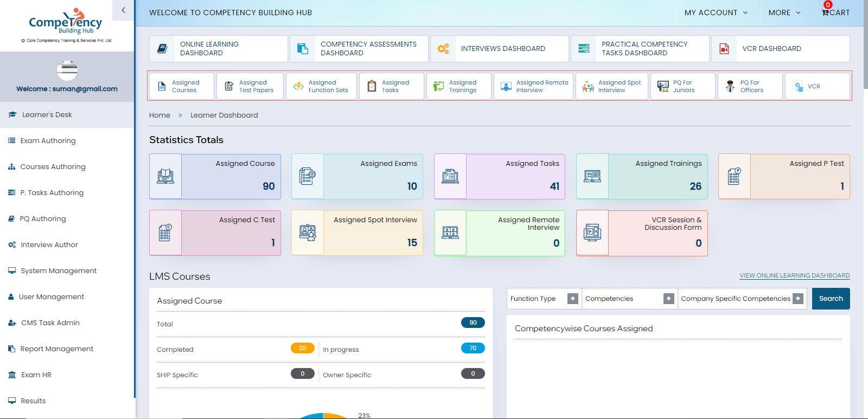This screenshot has height=419, width=868.
Task: Click the SHIP Specific count badge 0
Action: (303, 374)
